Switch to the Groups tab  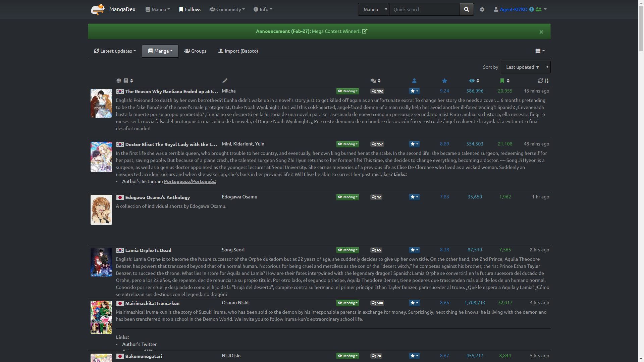click(195, 51)
